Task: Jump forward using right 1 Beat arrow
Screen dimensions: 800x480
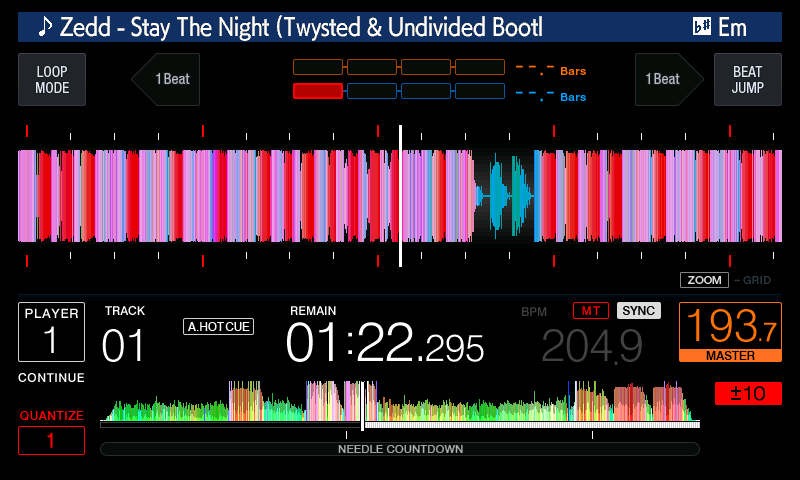Action: click(x=669, y=80)
